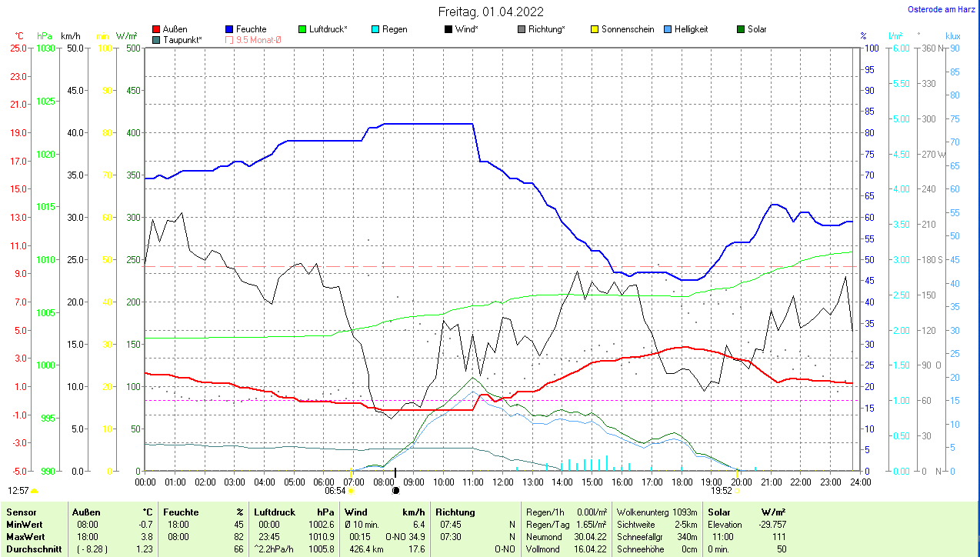Click the cyan Regen legend square
The image size is (980, 557).
(375, 29)
